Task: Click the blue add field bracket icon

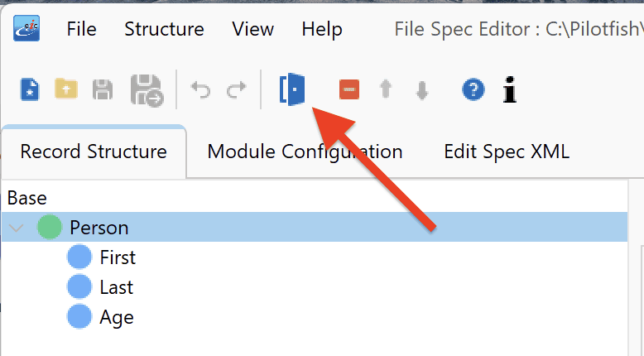Action: 292,89
